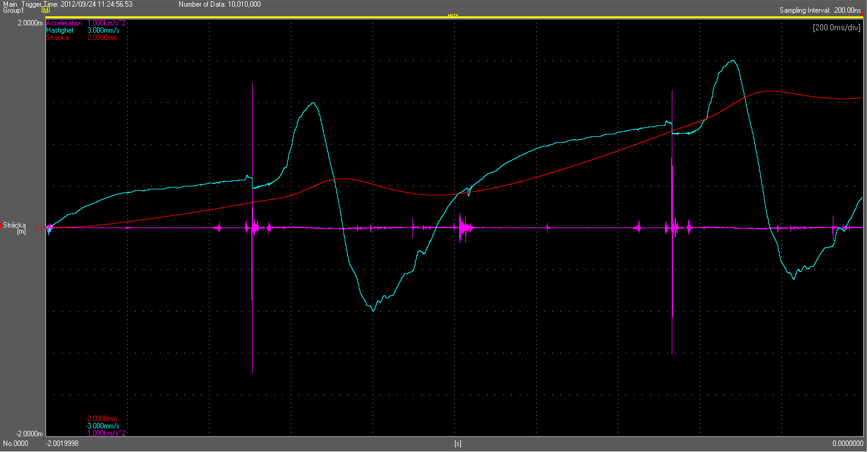Click the -2.0000mm lower scale value
868x452 pixels.
click(101, 419)
